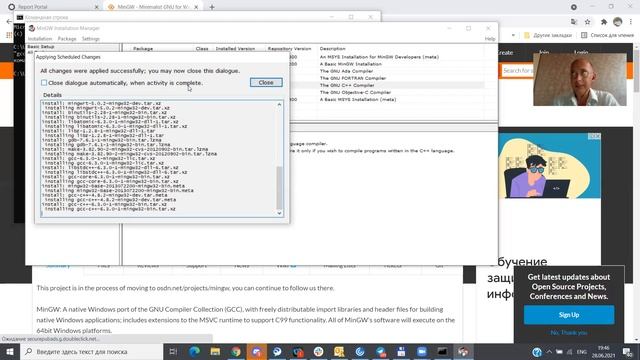Click the Installed Version column header

[235, 49]
